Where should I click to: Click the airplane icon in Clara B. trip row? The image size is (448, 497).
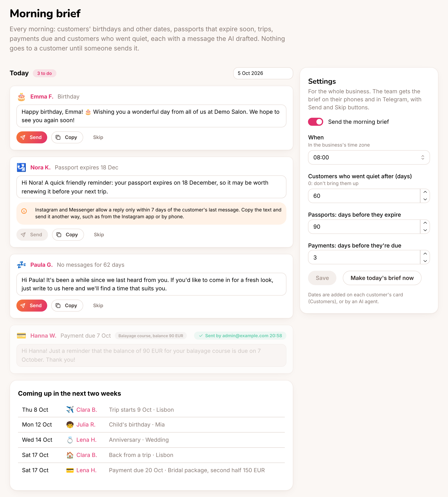[x=70, y=409]
